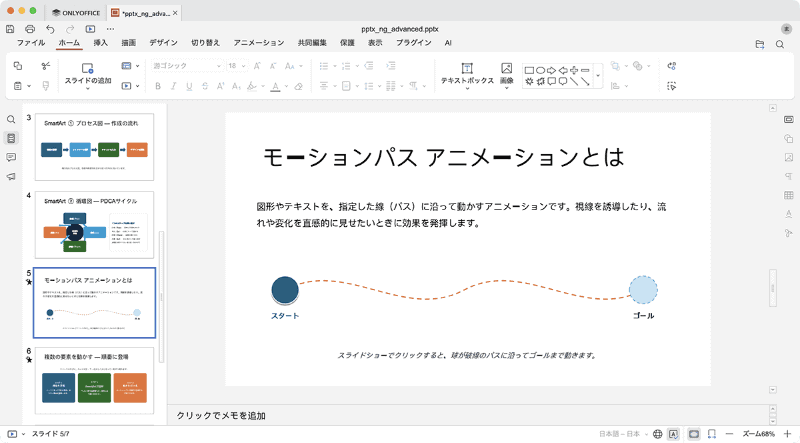Click the increase indent icon
Screen dimensions: 800x443
(x=391, y=66)
